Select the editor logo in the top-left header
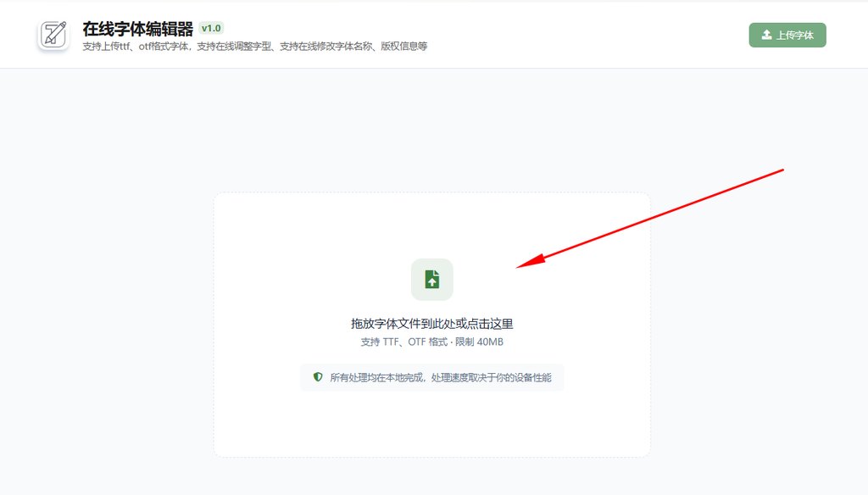The width and height of the screenshot is (868, 495). [x=53, y=34]
